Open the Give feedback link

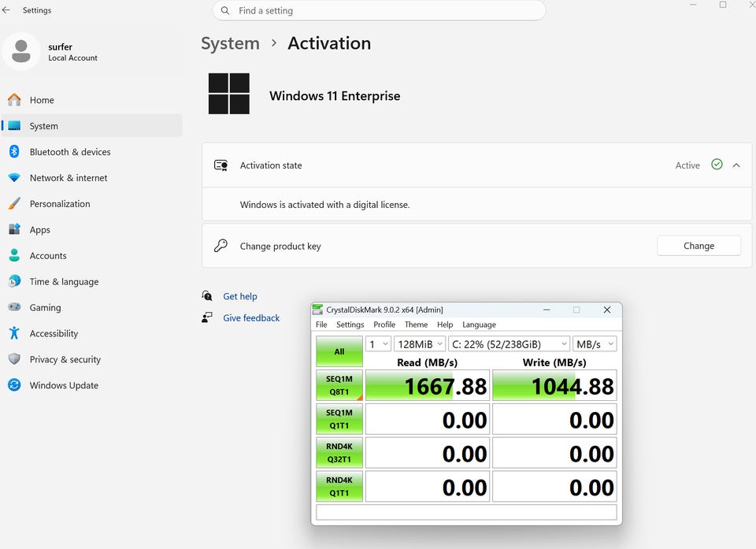tap(251, 318)
